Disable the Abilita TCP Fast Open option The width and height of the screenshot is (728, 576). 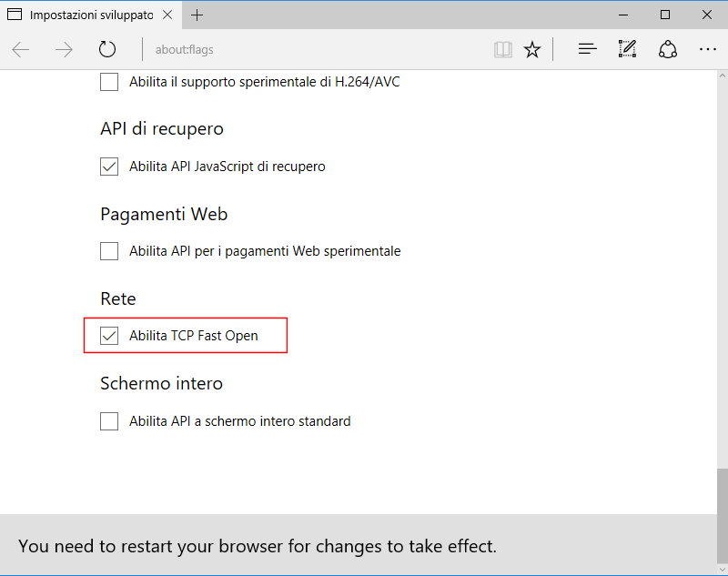click(x=109, y=335)
